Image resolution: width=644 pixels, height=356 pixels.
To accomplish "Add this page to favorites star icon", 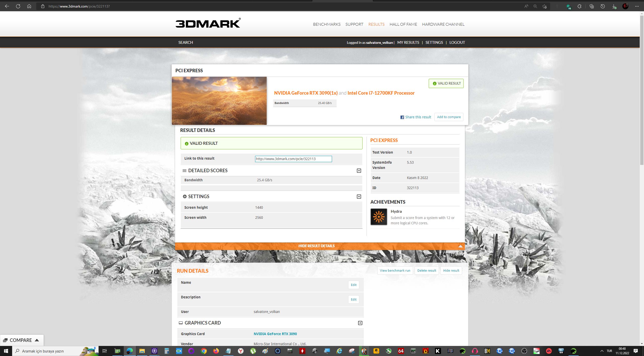I will point(545,6).
